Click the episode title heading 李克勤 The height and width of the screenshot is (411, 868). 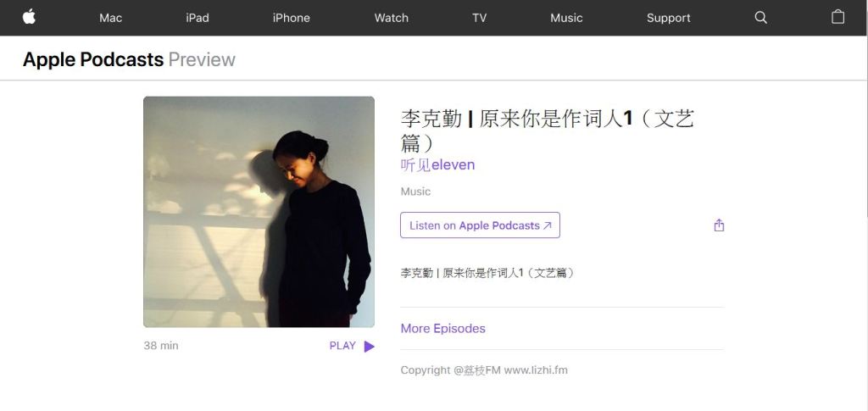pos(547,131)
